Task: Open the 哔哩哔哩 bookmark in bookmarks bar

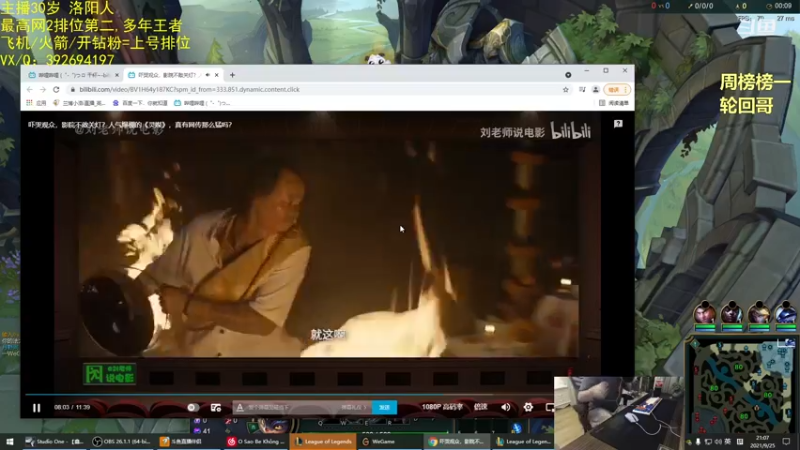Action: 202,103
